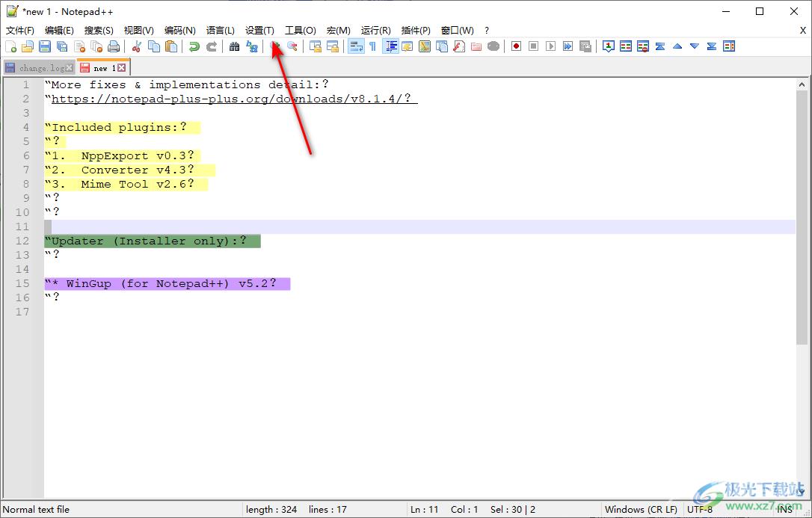Print the document using the printer icon
The width and height of the screenshot is (812, 518).
coord(114,46)
